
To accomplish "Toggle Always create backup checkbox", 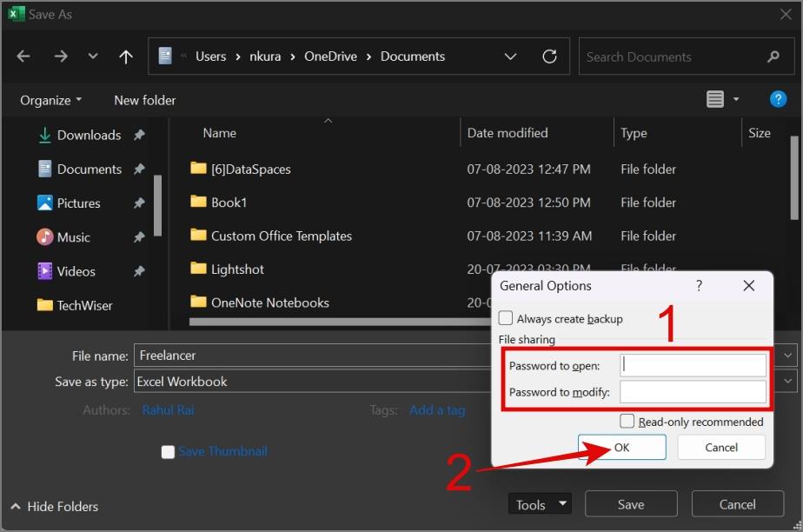I will click(x=506, y=318).
